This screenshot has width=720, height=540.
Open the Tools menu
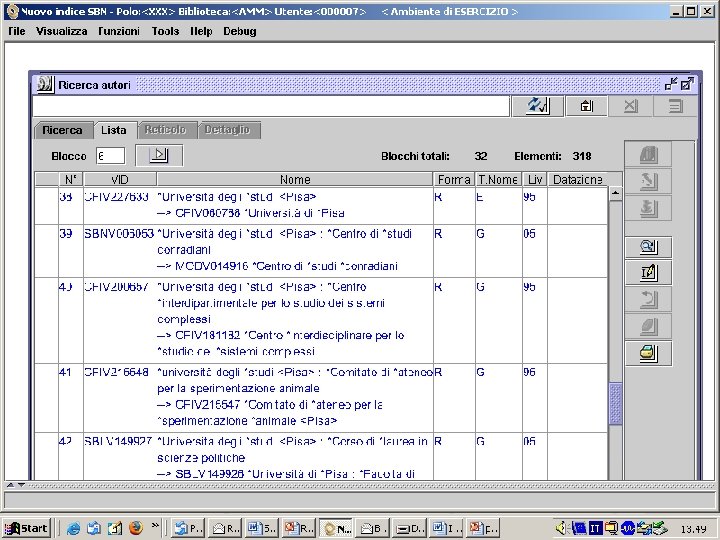click(x=165, y=31)
